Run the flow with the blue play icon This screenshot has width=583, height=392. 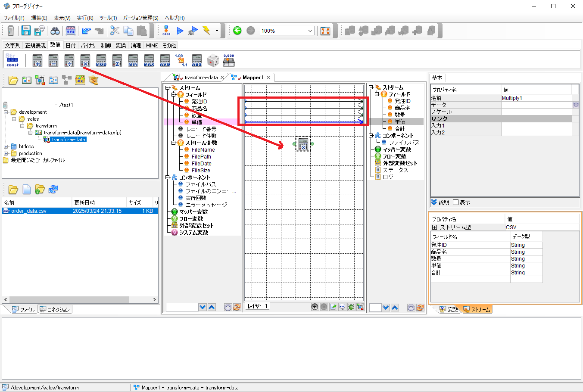coord(180,31)
